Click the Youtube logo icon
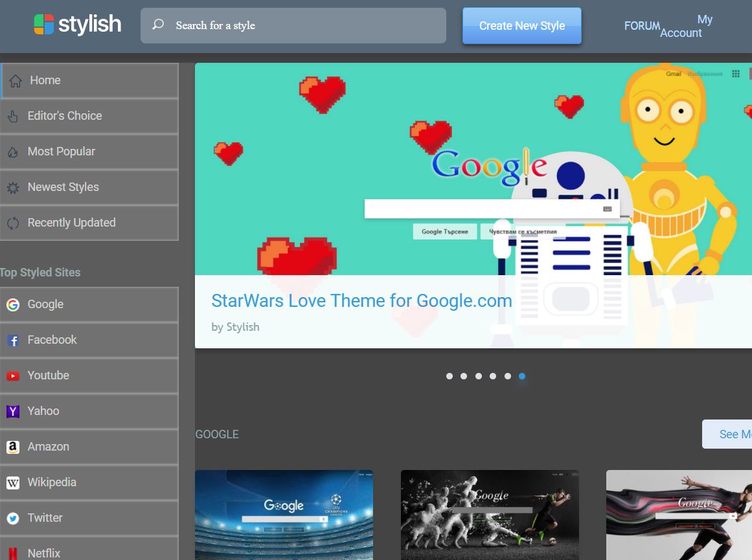Image resolution: width=752 pixels, height=560 pixels. (x=13, y=376)
